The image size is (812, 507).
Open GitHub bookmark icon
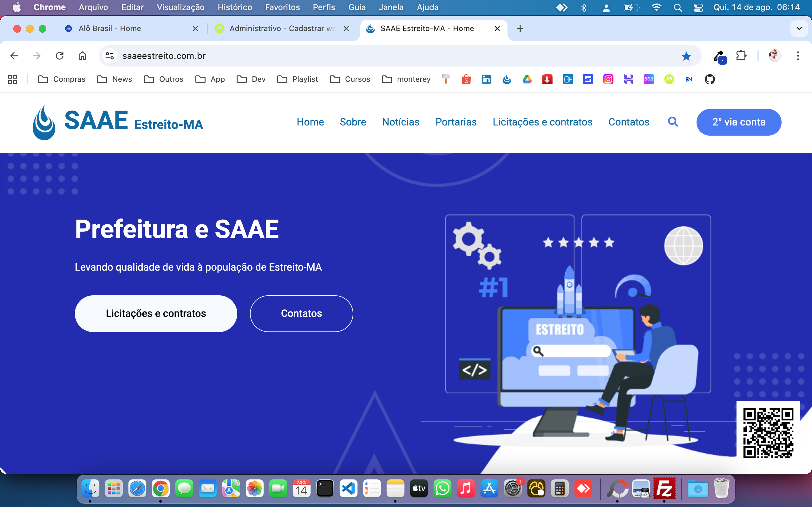[x=710, y=80]
